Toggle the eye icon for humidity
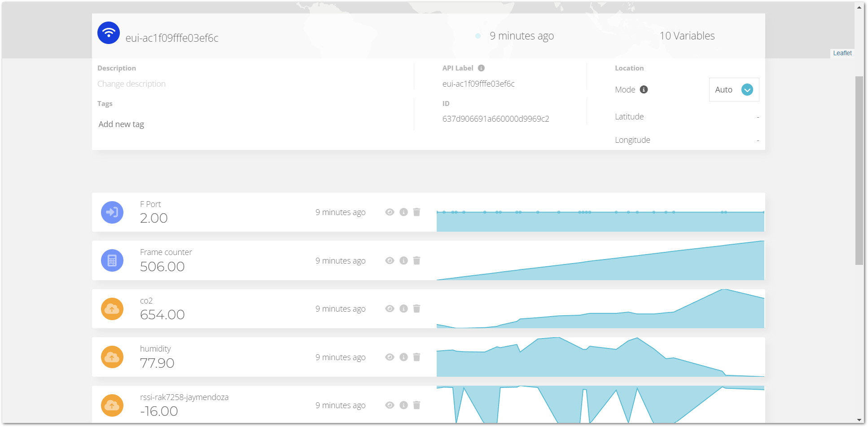The width and height of the screenshot is (868, 427). point(390,357)
